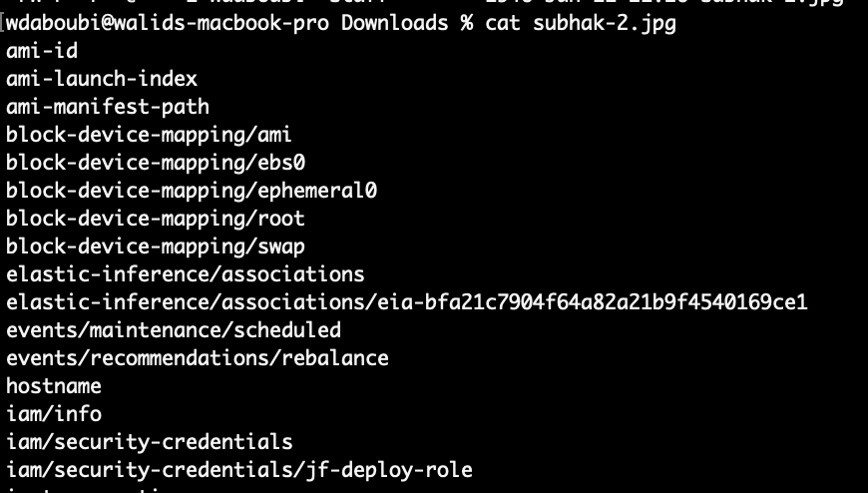Click block-device-mapping/ami text
Screen dimensions: 868x493
[149, 134]
